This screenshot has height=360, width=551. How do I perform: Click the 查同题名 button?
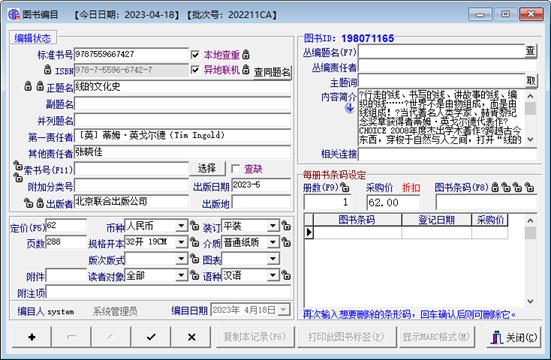click(272, 72)
